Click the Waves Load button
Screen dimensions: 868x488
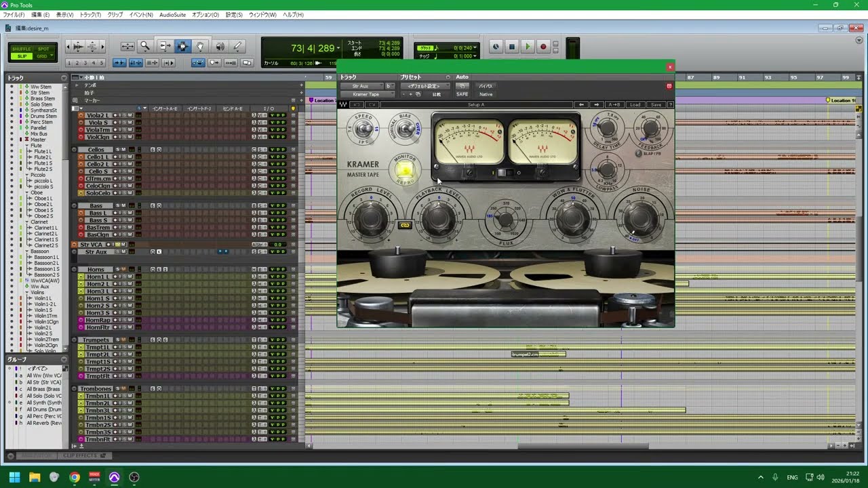pyautogui.click(x=635, y=104)
